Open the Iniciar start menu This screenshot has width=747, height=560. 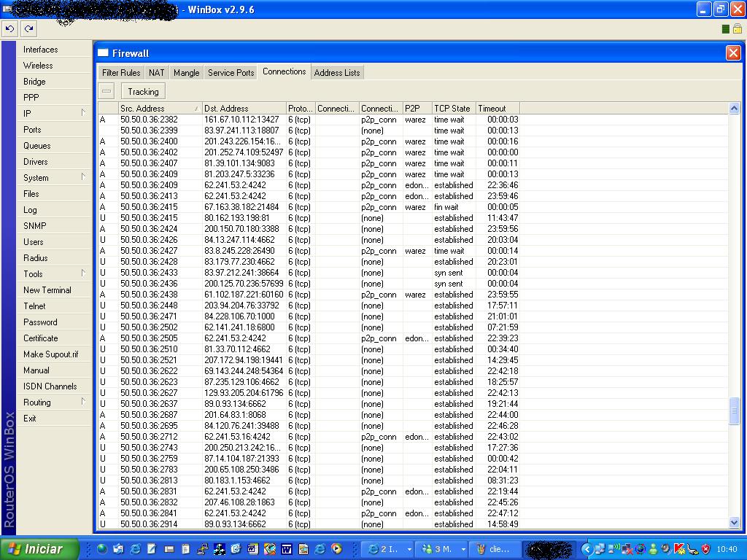tap(40, 549)
